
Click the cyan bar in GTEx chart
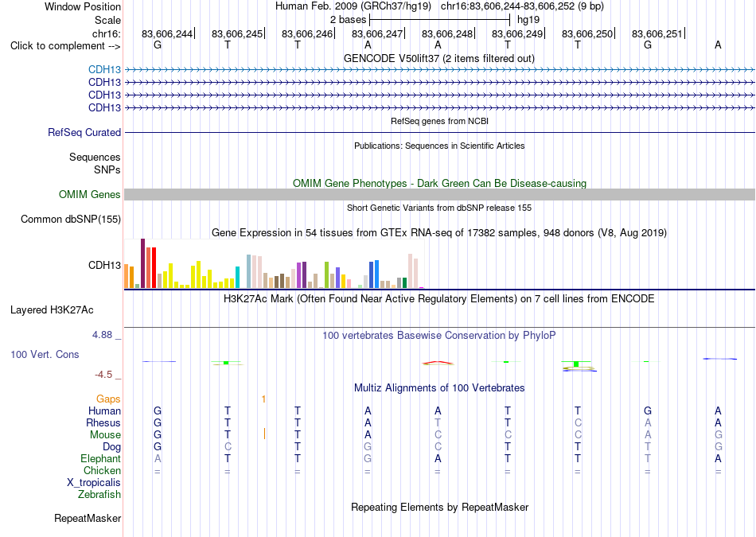pos(237,277)
